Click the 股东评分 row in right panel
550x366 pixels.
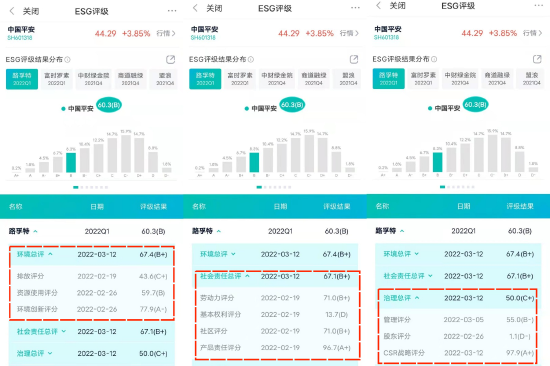458,336
